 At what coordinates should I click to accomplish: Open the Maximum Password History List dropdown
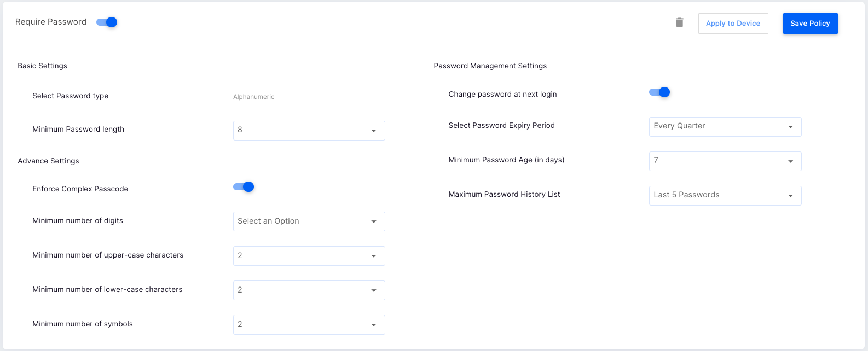click(725, 196)
